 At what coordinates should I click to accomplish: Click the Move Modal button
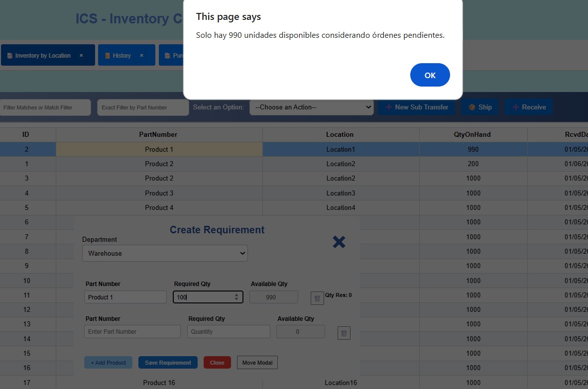coord(257,363)
